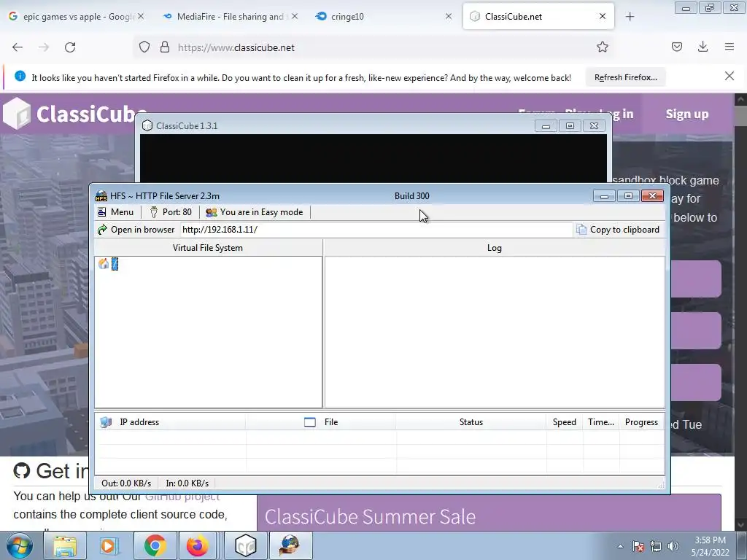Click Open in browser in HFS

tap(136, 230)
